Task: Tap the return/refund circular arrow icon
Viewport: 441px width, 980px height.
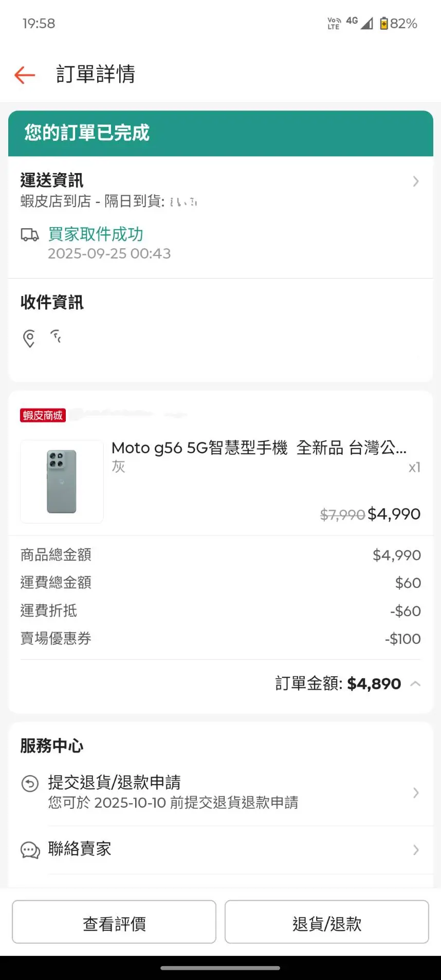Action: pos(30,784)
